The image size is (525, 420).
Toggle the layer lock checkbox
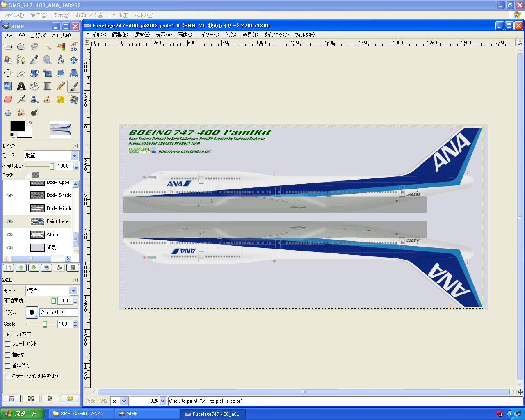[x=27, y=175]
